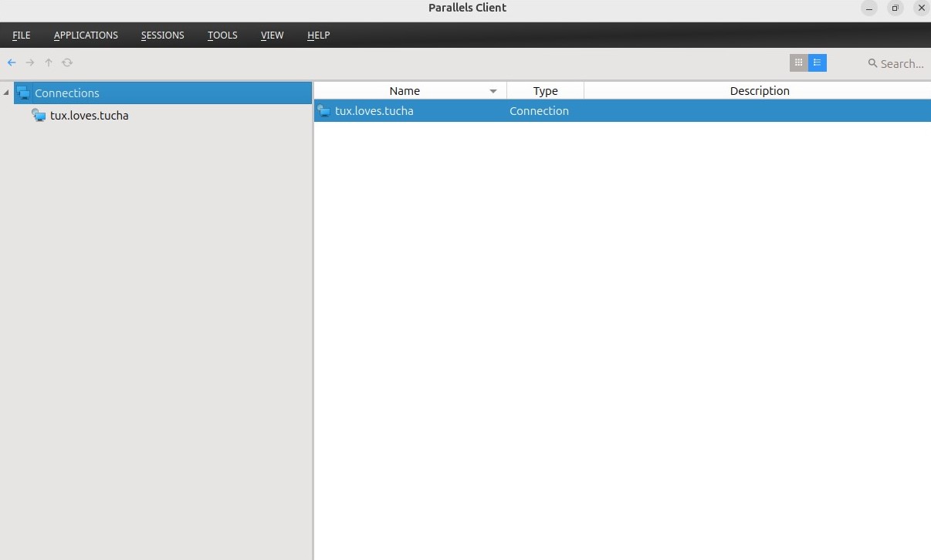This screenshot has width=931, height=560.
Task: Go back with the left arrow icon
Action: (x=12, y=62)
